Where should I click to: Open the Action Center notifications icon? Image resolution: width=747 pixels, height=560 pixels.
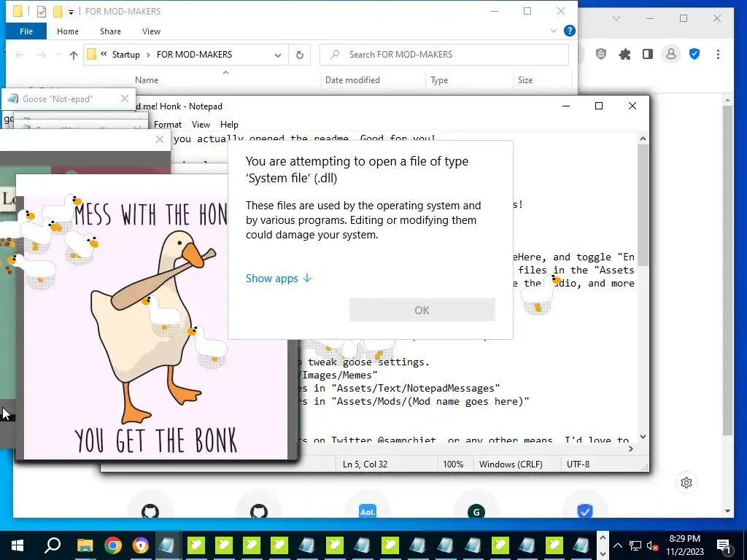724,545
